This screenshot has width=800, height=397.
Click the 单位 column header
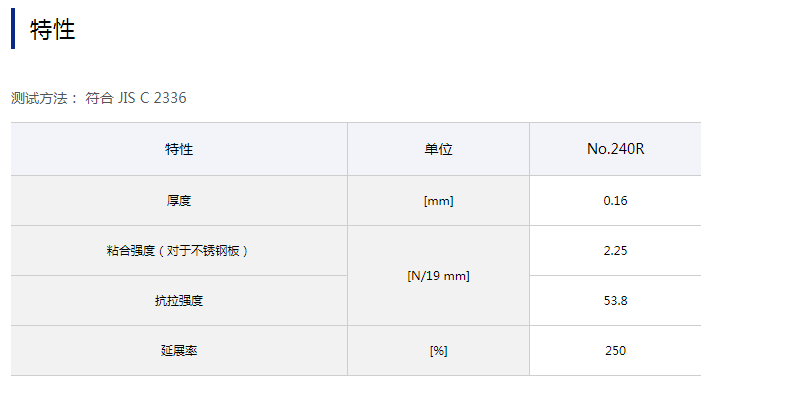439,150
